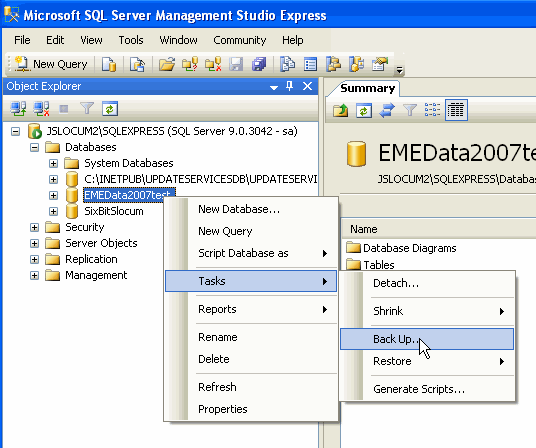Viewport: 536px width, 448px height.
Task: Open Script Database as submenu
Action: [251, 253]
